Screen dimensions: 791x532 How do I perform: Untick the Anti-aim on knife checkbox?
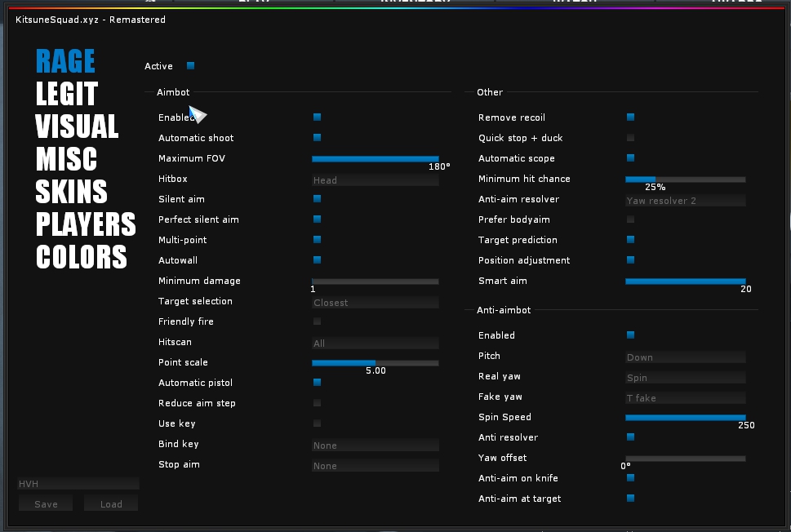630,478
